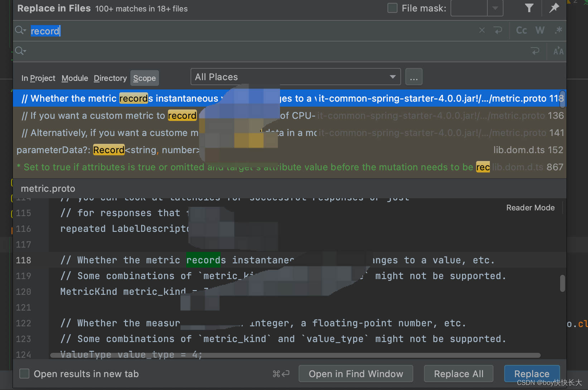588x390 pixels.
Task: Click the metric.proto preview file title
Action: coord(48,189)
